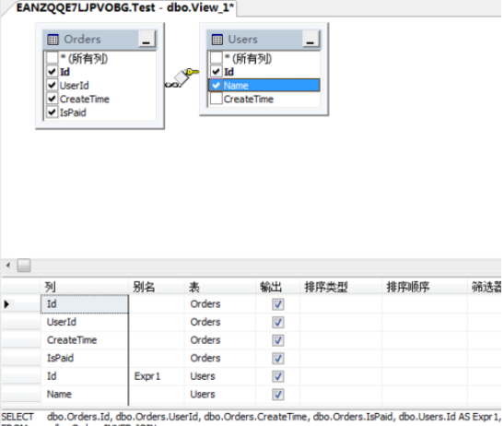Uncheck Id column in Users table

[x=216, y=72]
